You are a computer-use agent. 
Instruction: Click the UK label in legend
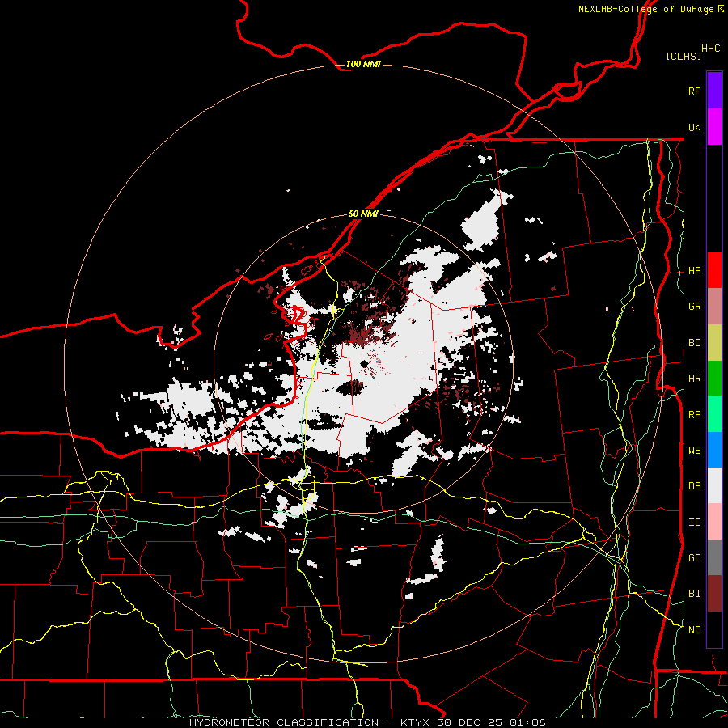(694, 127)
